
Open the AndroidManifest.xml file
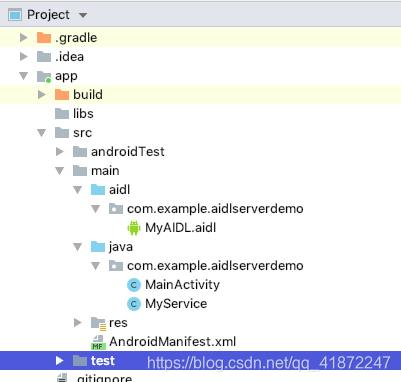coord(173,342)
